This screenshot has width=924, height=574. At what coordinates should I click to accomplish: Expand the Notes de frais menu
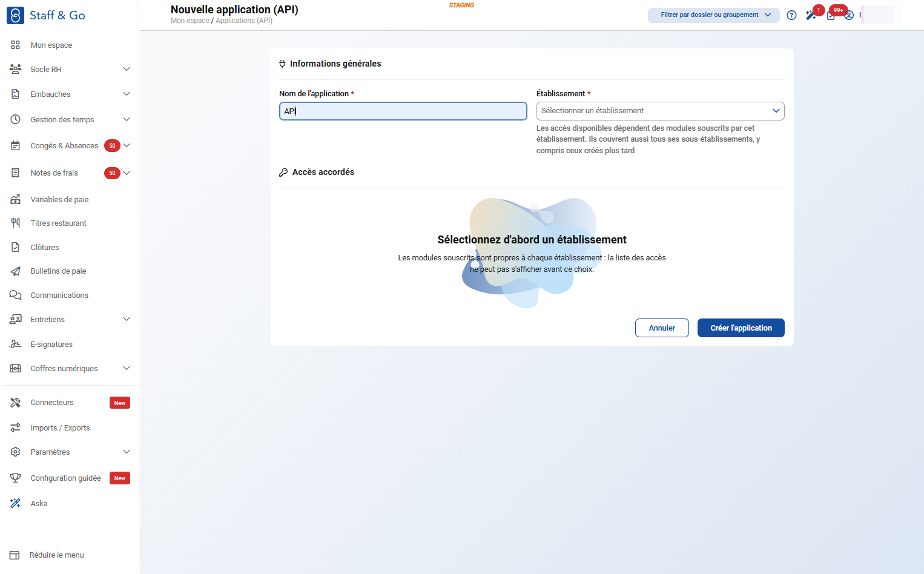127,173
